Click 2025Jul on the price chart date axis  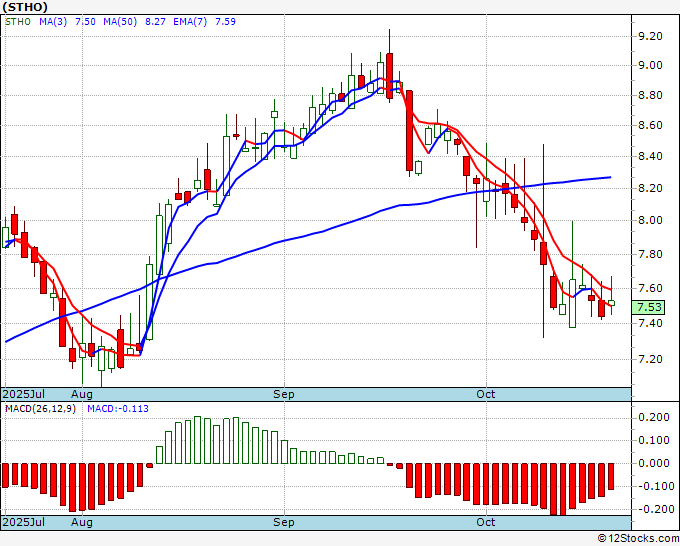click(23, 394)
